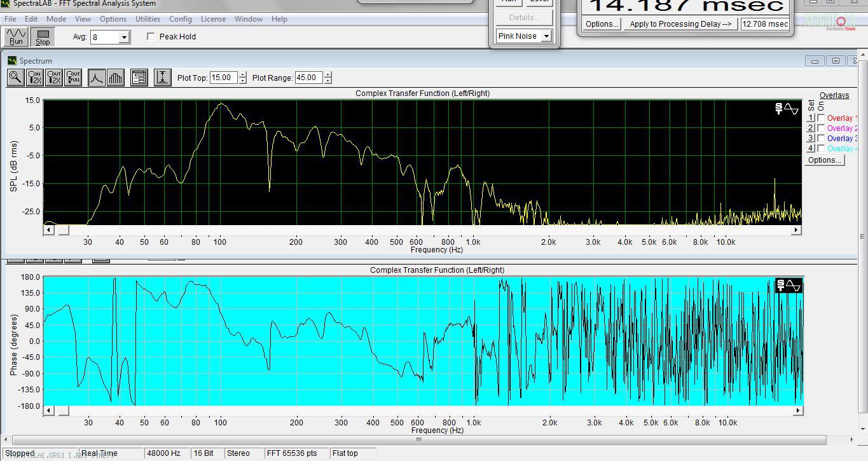This screenshot has height=461, width=868.
Task: Click the main horizontal scrollbar at bottom
Action: [x=419, y=439]
